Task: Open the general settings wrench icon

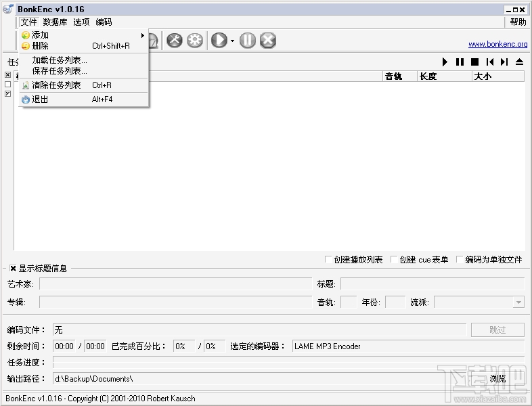Action: [x=175, y=41]
